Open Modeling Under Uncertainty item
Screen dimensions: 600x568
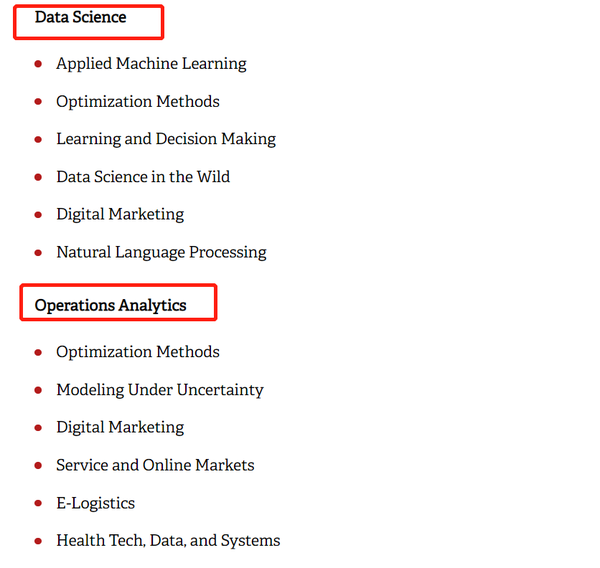click(160, 390)
